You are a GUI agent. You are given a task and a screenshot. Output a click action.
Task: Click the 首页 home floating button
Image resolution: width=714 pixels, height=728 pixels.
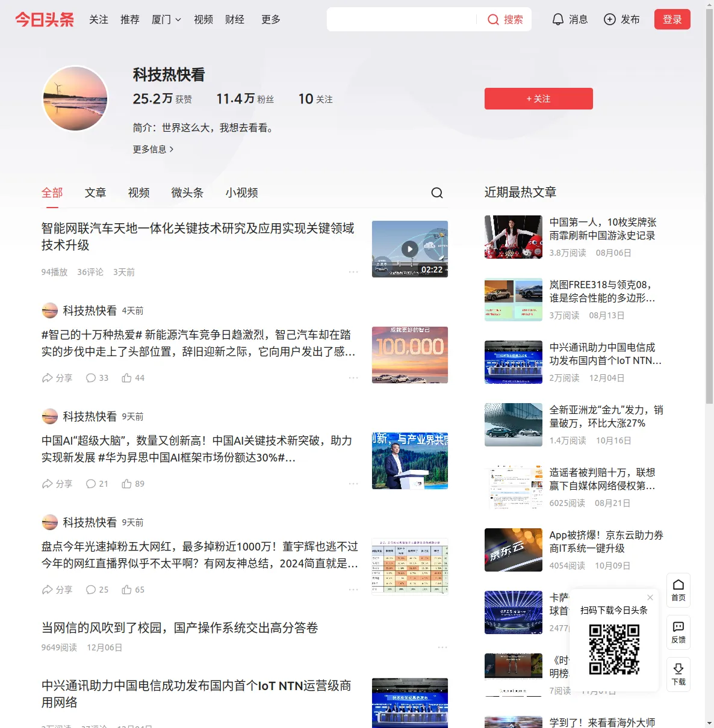click(x=678, y=590)
